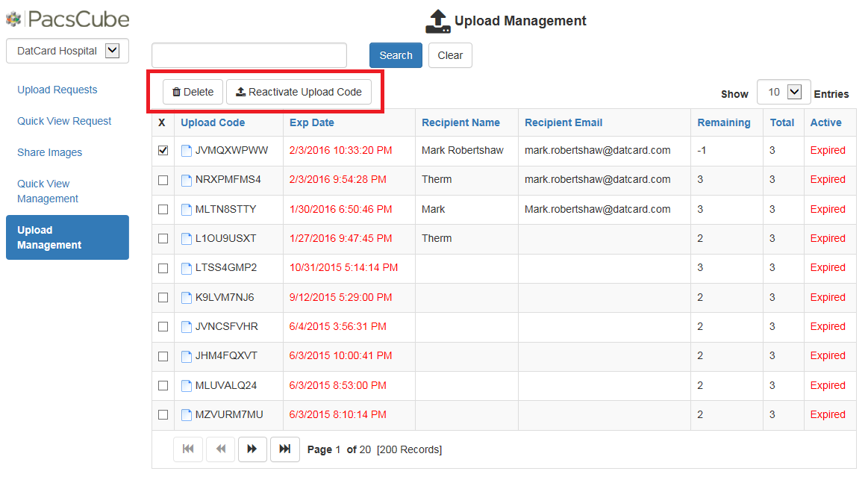Click document icon beside NRXPMFMS4

(x=187, y=180)
